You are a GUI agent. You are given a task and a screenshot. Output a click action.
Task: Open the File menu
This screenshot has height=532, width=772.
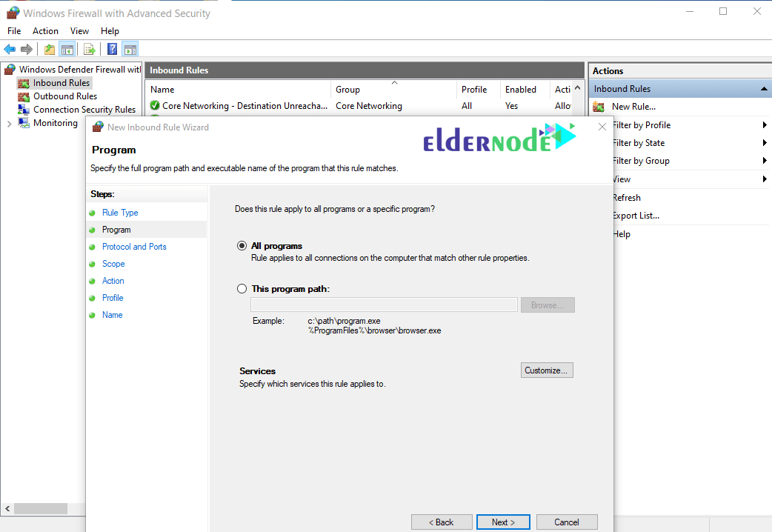tap(14, 31)
